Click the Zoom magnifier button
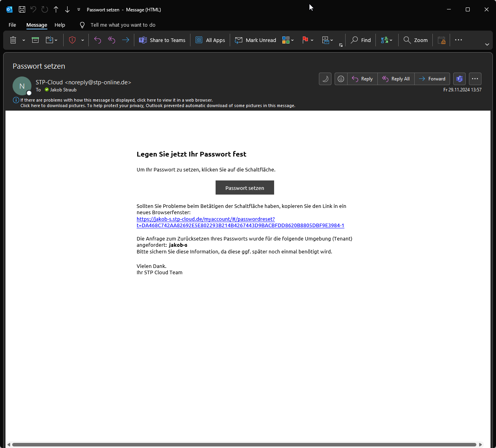 [415, 40]
